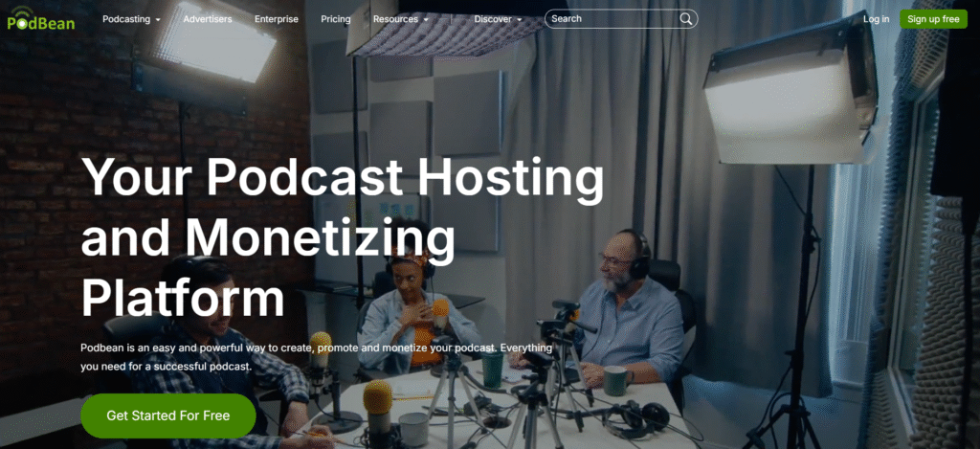Image resolution: width=980 pixels, height=449 pixels.
Task: Click the PodBean logo
Action: pos(41,19)
